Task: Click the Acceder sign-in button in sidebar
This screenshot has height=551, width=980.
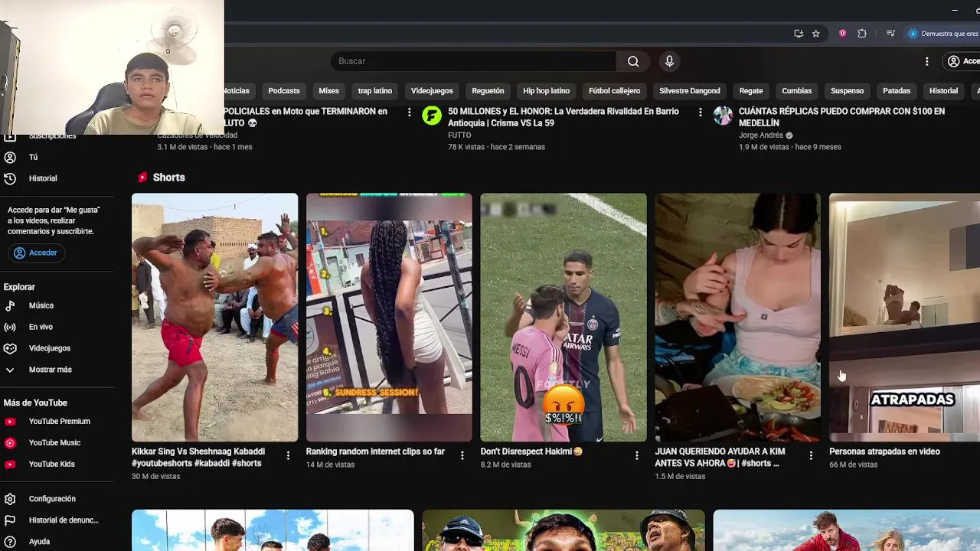Action: 36,253
